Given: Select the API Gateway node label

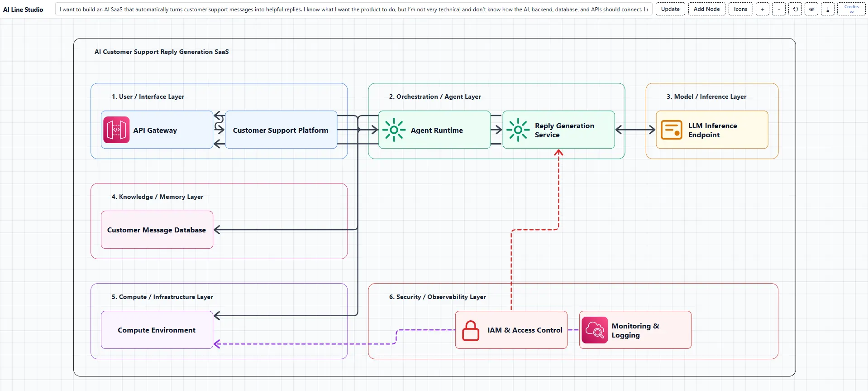Looking at the screenshot, I should (x=155, y=130).
